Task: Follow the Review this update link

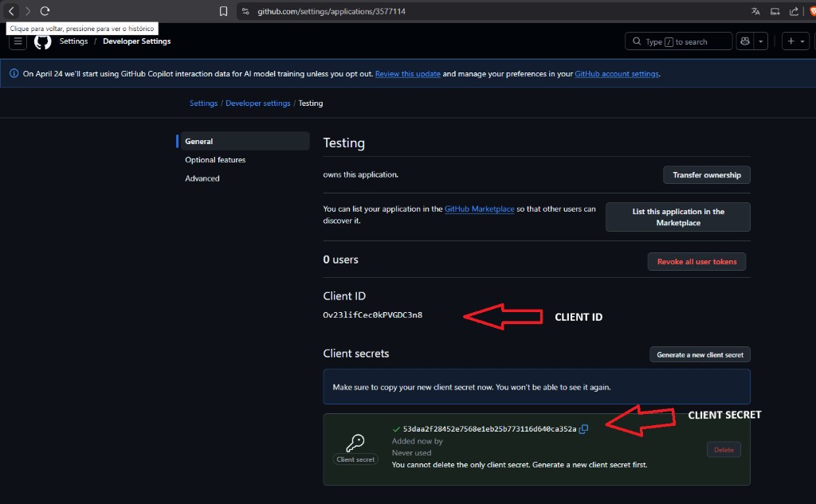Action: (407, 74)
